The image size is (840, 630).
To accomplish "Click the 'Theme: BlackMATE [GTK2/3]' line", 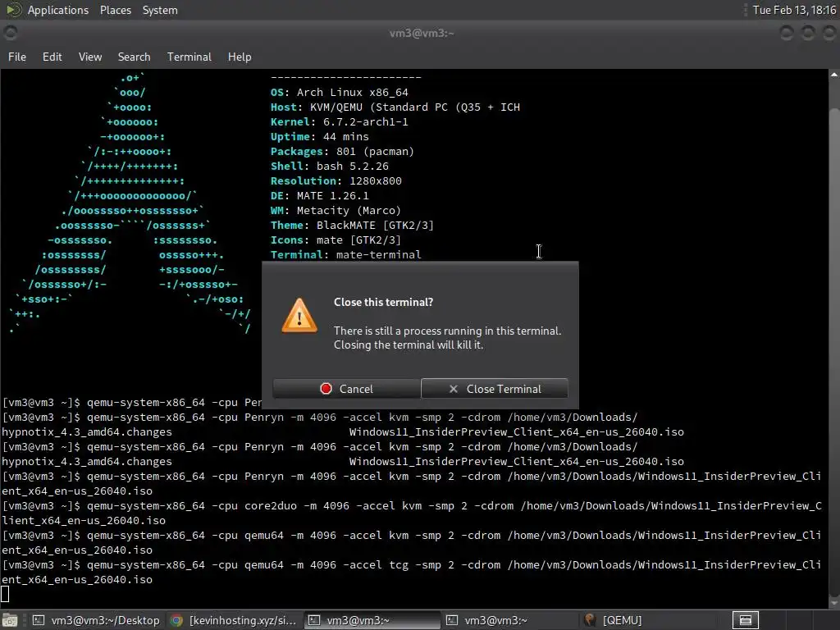I will 352,226.
